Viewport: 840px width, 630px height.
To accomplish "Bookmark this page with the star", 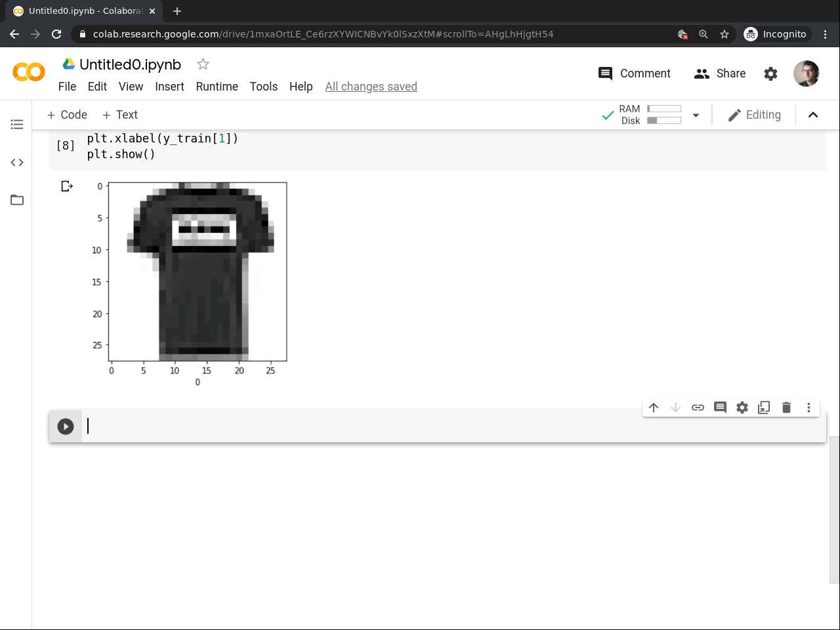I will coord(724,34).
